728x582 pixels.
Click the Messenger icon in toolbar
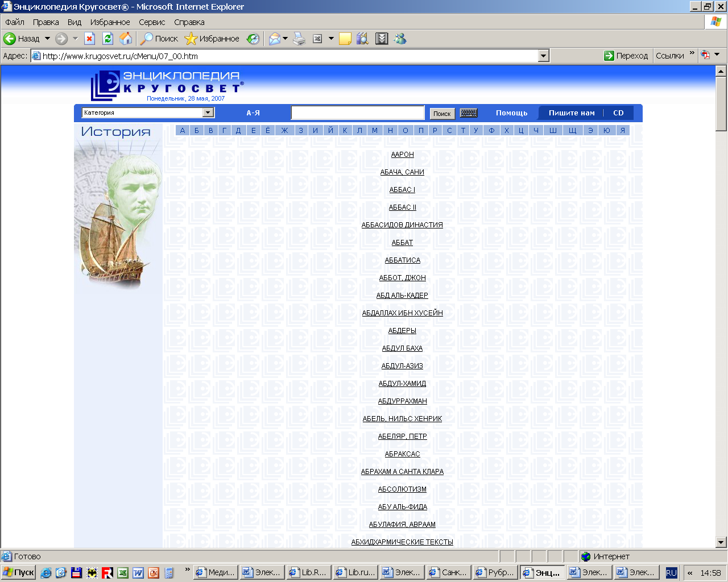(400, 39)
